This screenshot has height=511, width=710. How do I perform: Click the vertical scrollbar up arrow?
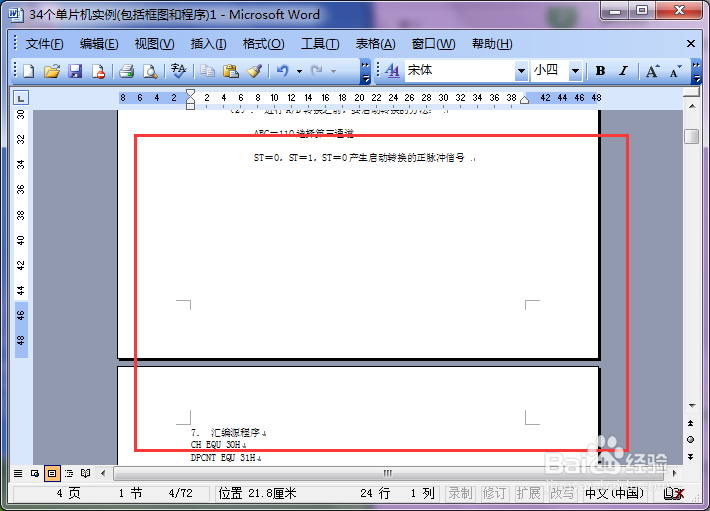(x=691, y=106)
